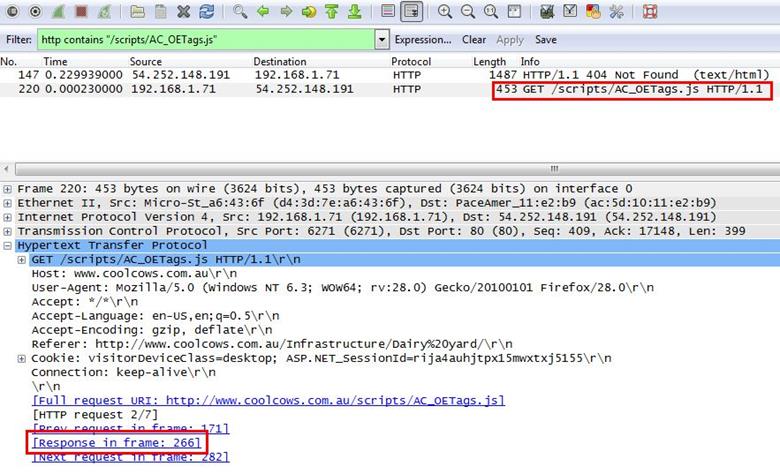Collapse the Hypertext Transfer Protocol node
This screenshot has width=780, height=474.
[x=9, y=245]
